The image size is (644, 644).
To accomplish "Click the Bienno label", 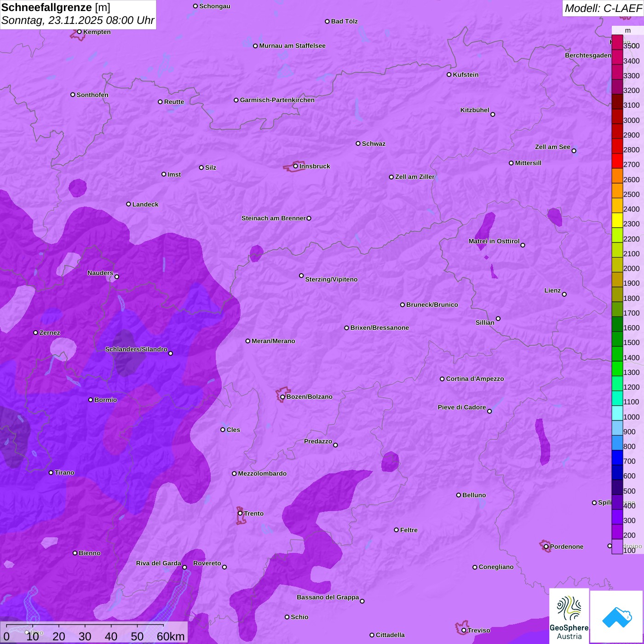I will coord(89,553).
